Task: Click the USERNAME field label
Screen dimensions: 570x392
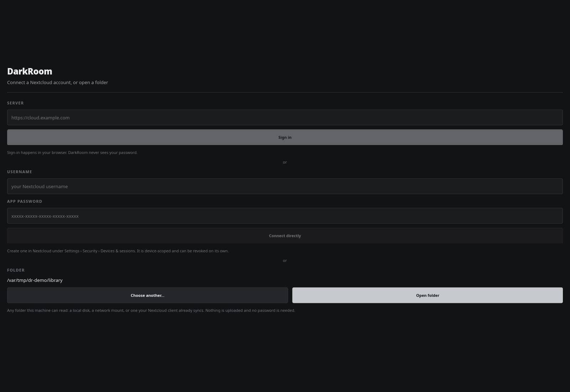Action: 20,172
